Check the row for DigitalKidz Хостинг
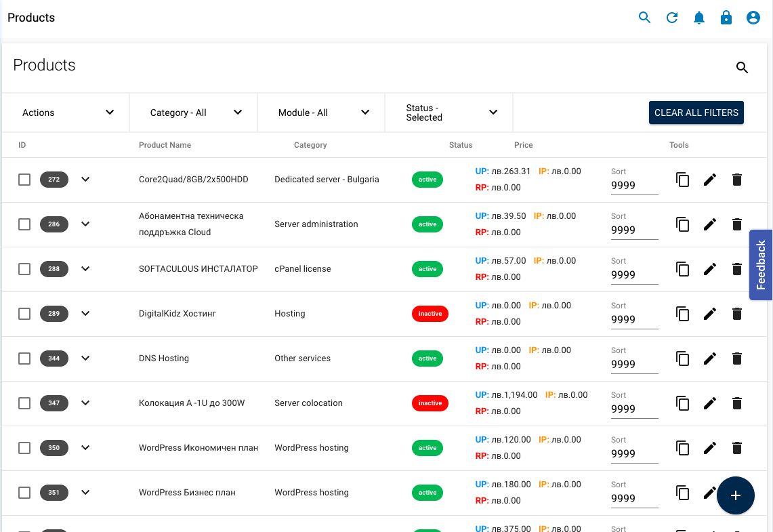 click(24, 314)
